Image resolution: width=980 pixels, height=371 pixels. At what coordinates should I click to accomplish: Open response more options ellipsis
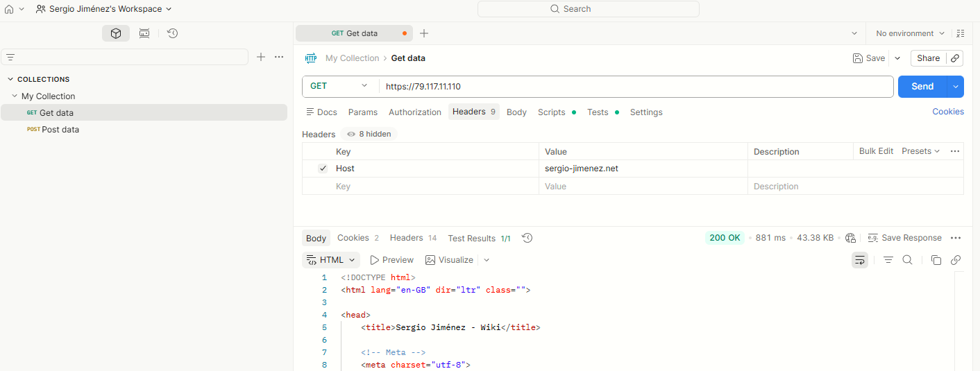click(956, 238)
